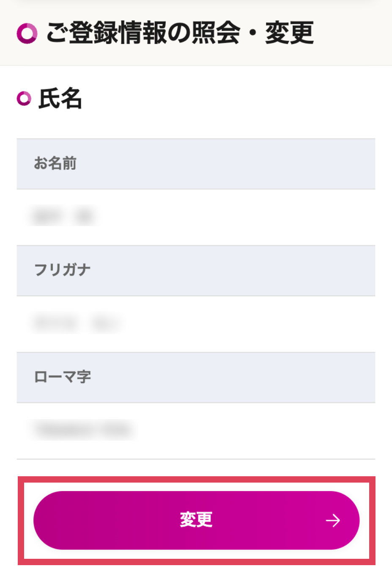
Task: Click the divider line above 変更 button
Action: pos(196,459)
